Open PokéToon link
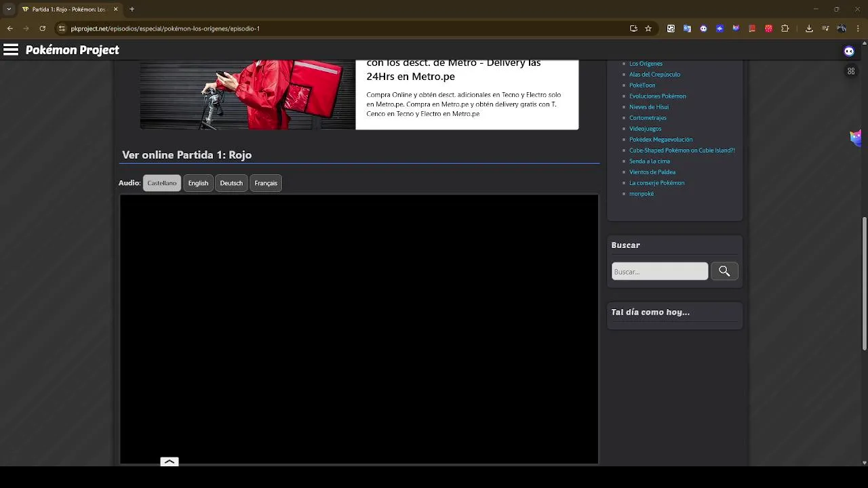The image size is (868, 488). (x=642, y=85)
